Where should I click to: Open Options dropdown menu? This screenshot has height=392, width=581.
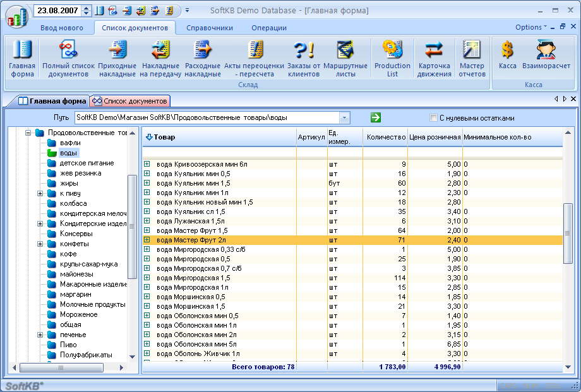point(530,27)
